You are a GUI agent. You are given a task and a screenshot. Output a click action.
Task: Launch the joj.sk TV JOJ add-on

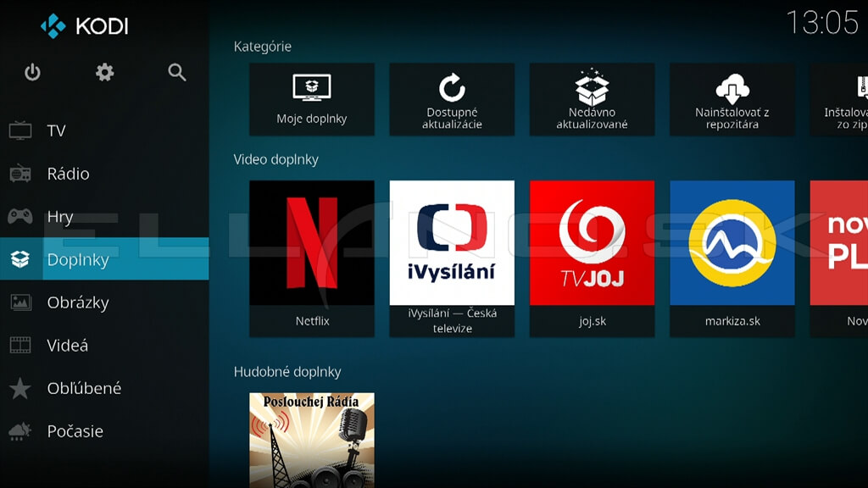(x=592, y=258)
